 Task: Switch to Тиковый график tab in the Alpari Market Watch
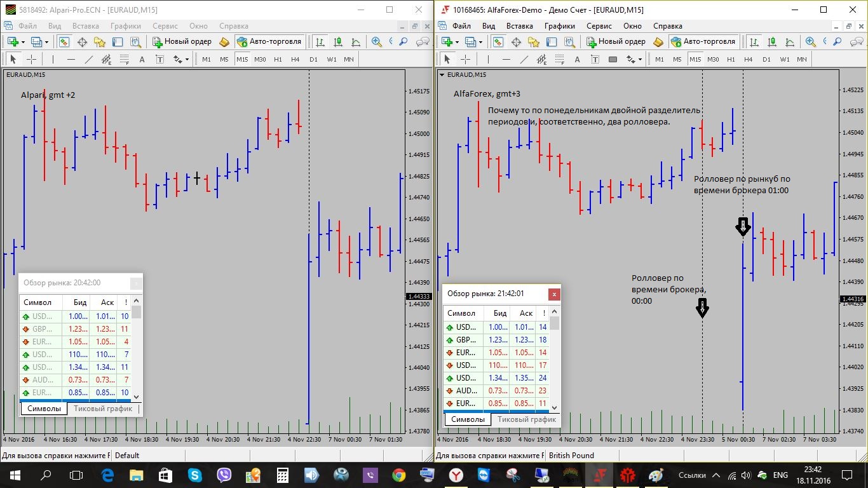pyautogui.click(x=103, y=409)
